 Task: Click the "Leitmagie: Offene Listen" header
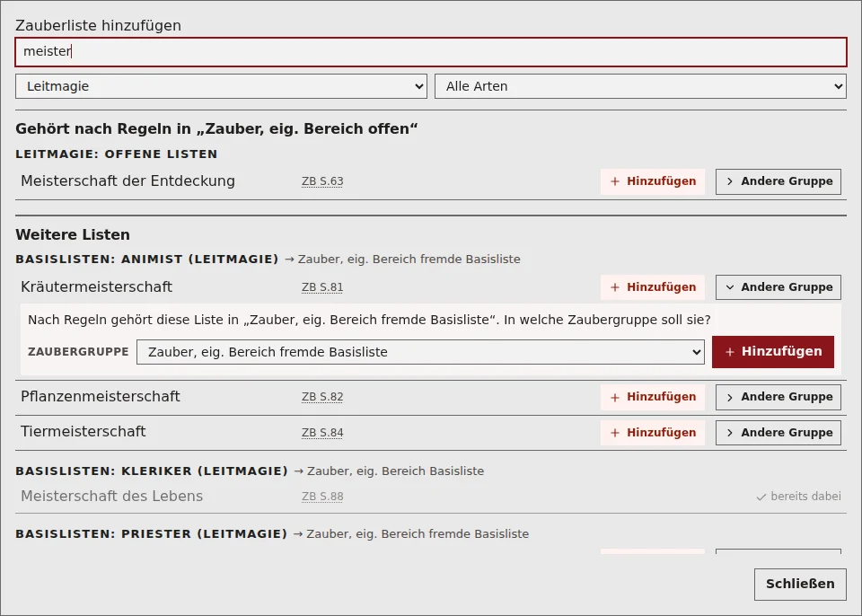coord(117,154)
